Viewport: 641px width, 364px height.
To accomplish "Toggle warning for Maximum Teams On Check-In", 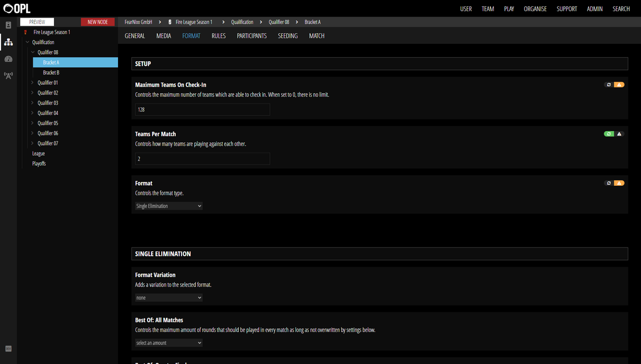I will click(x=619, y=85).
